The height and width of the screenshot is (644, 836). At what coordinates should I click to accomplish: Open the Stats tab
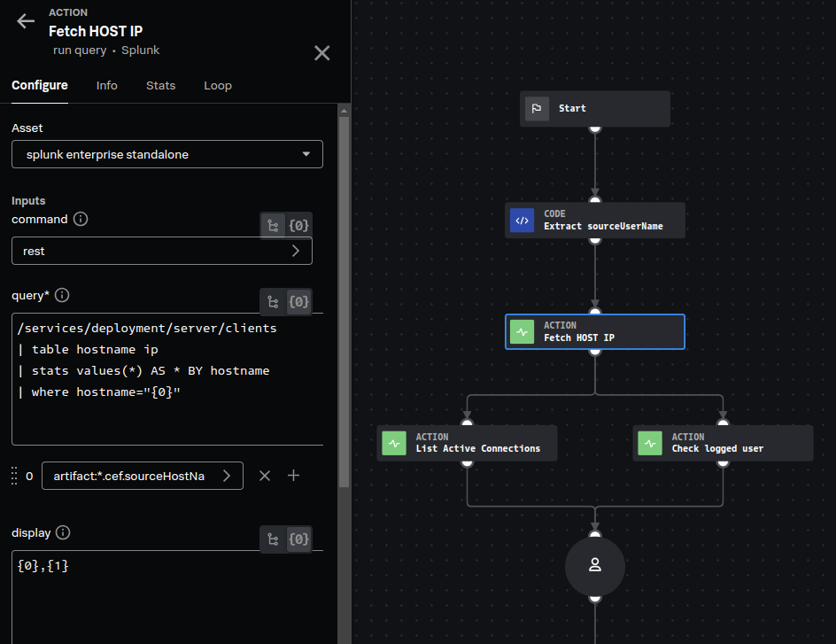pos(160,86)
